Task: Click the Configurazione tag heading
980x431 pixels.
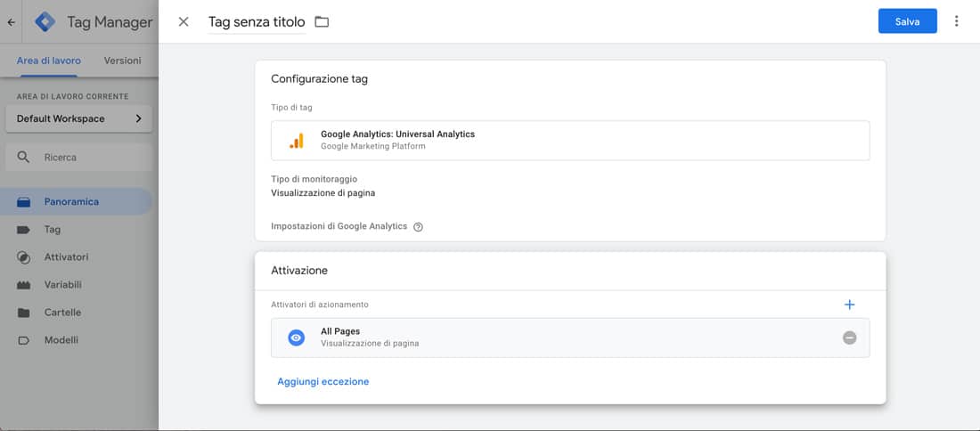Action: point(319,79)
